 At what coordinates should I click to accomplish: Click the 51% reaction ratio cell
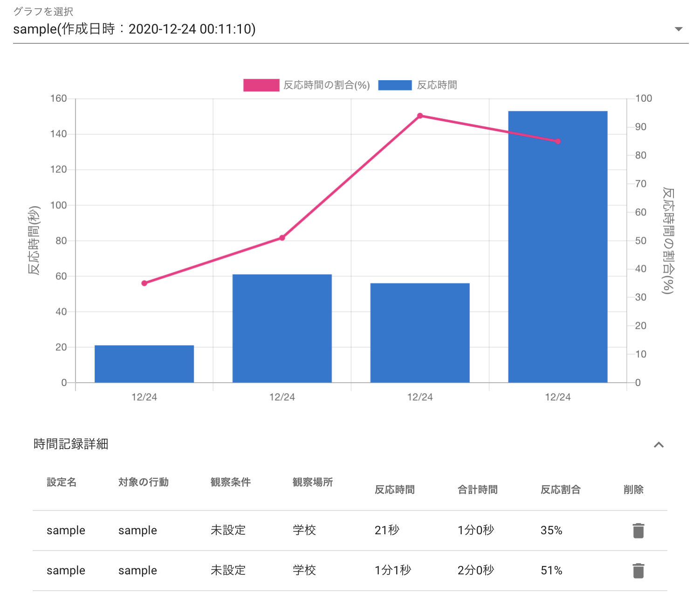pos(551,570)
